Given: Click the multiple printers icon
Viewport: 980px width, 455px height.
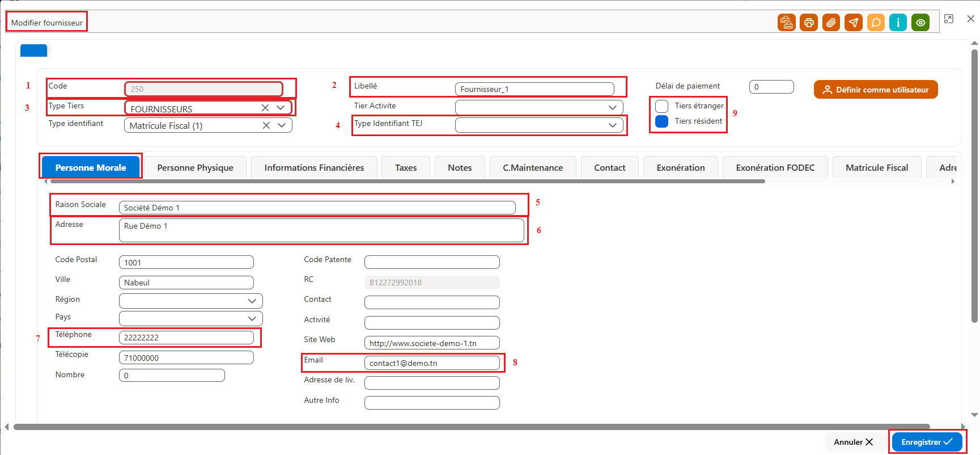Looking at the screenshot, I should 786,23.
